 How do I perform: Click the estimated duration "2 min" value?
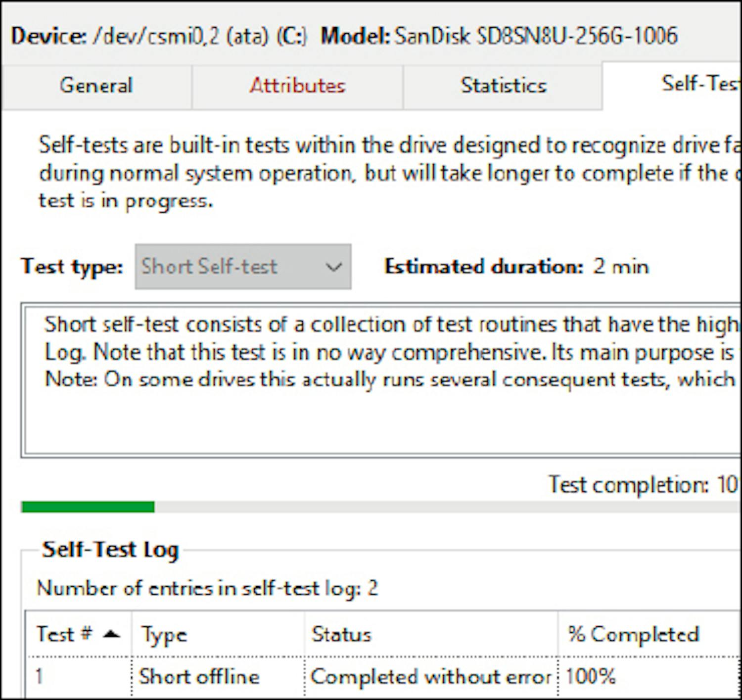621,267
